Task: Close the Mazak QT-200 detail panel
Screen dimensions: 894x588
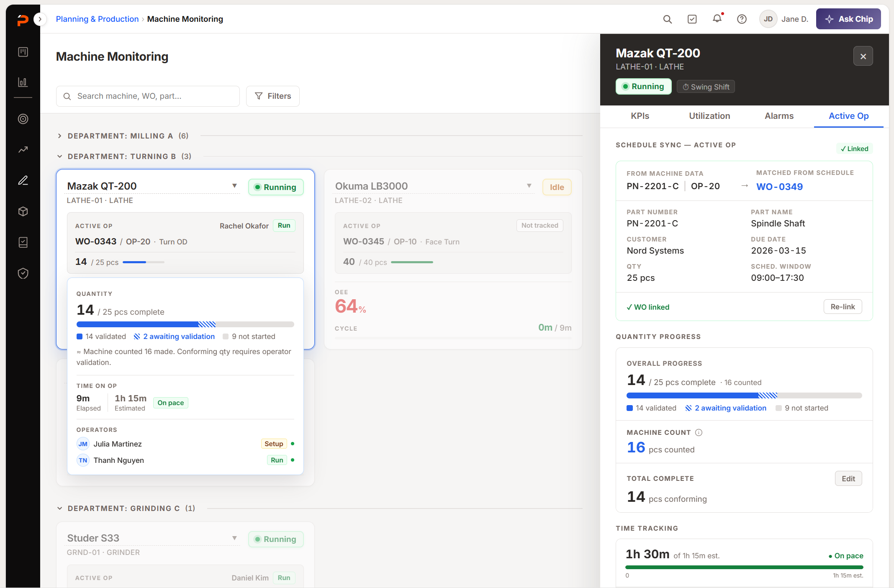Action: [863, 56]
